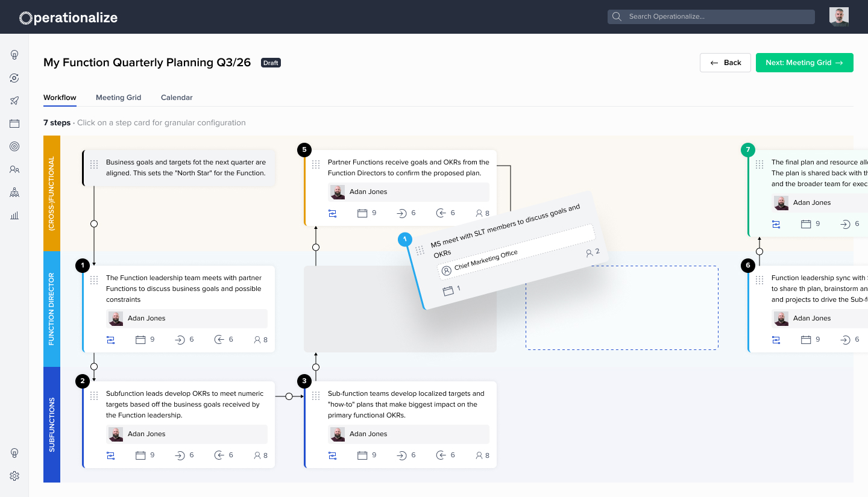Click people icon on Subfunction leads card
Screen dimensions: 868x497
click(x=257, y=455)
